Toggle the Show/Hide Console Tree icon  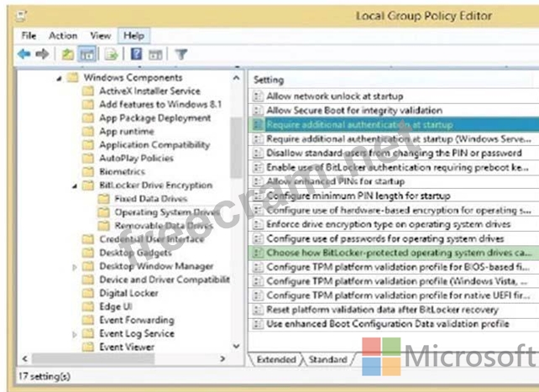tap(87, 55)
